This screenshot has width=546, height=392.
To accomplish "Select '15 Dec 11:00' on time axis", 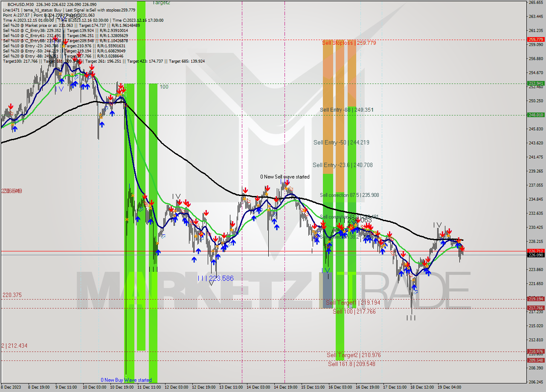I will tap(313, 387).
